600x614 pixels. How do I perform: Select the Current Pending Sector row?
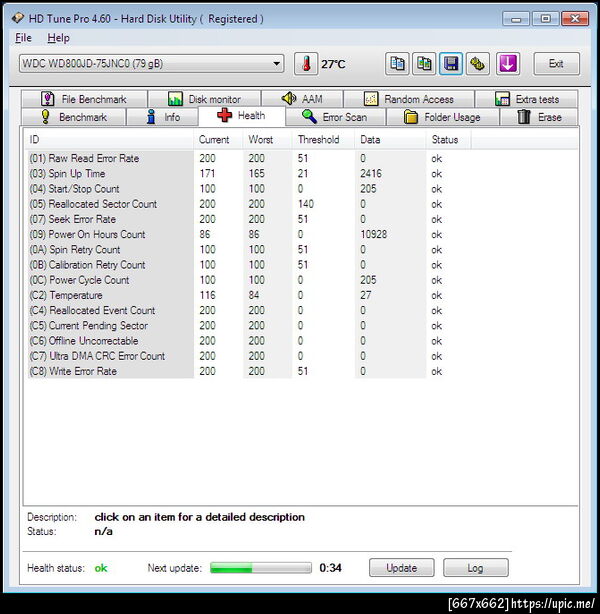click(x=249, y=326)
